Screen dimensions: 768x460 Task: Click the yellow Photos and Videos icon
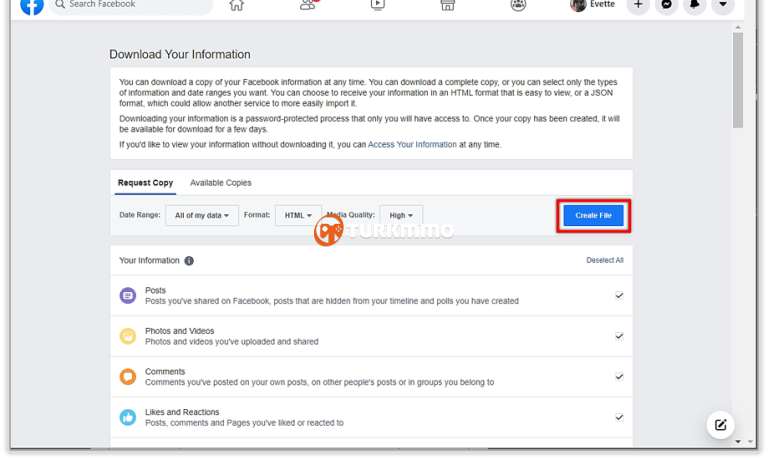tap(128, 336)
